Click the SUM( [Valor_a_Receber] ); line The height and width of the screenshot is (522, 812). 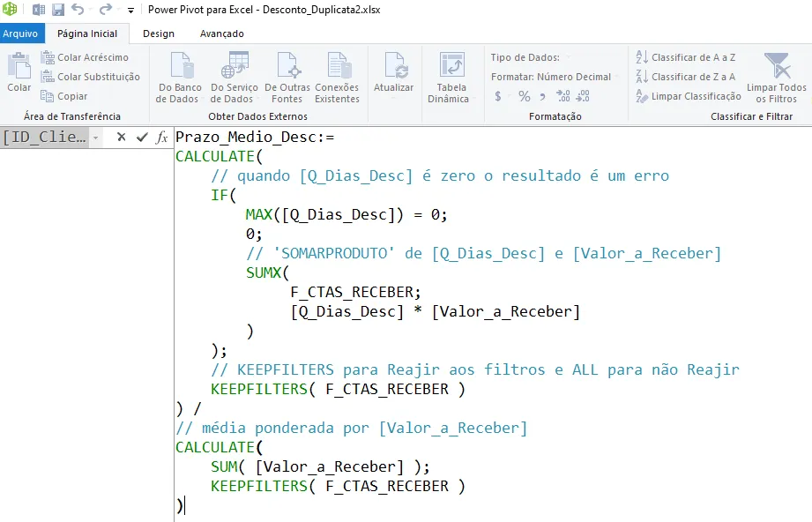tap(320, 467)
